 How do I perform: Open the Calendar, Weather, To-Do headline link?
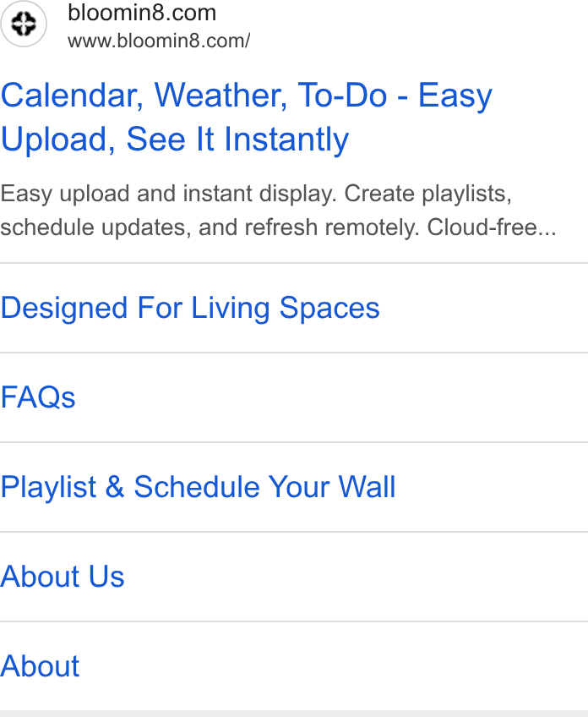(x=246, y=117)
